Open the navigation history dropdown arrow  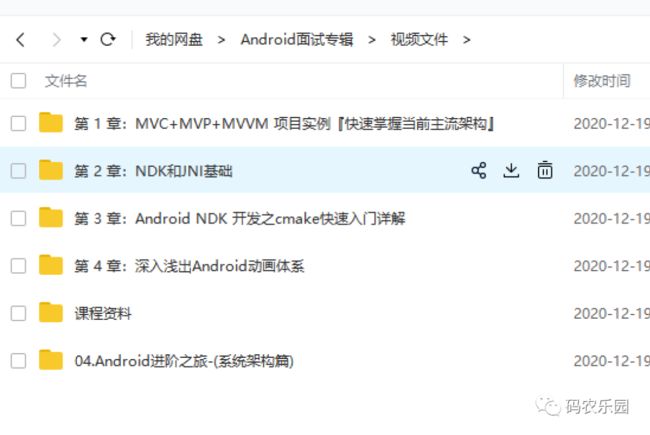[84, 40]
